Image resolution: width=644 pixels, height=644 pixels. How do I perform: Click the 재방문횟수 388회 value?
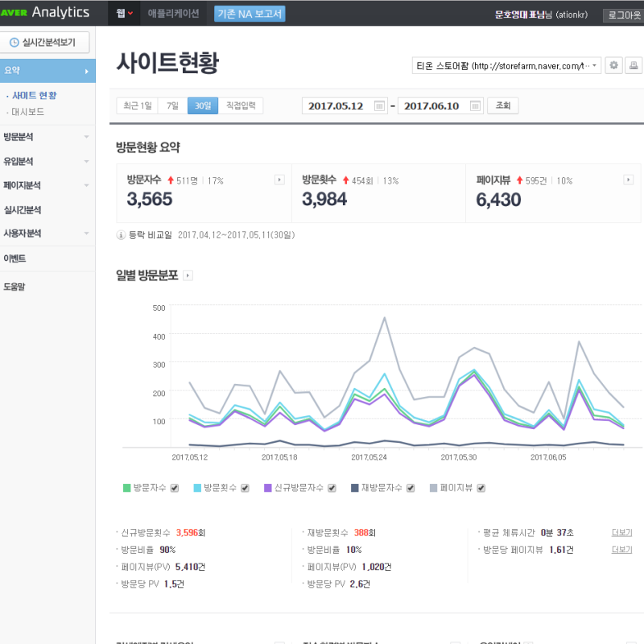point(365,533)
